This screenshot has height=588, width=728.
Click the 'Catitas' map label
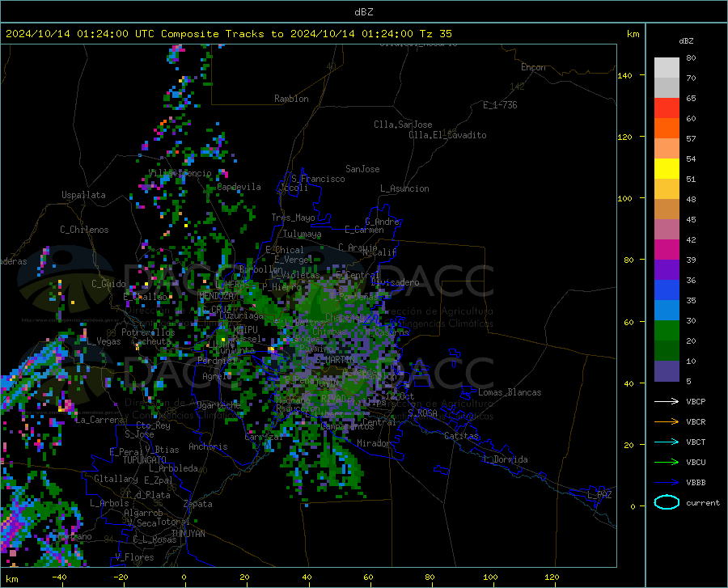point(462,436)
